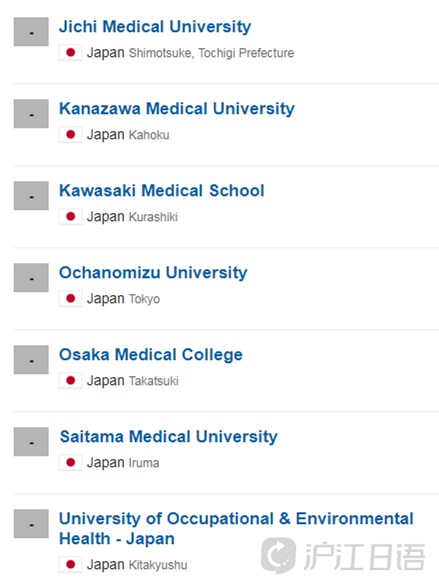Click the gray rank box next to Saitama Medical University

(x=31, y=442)
